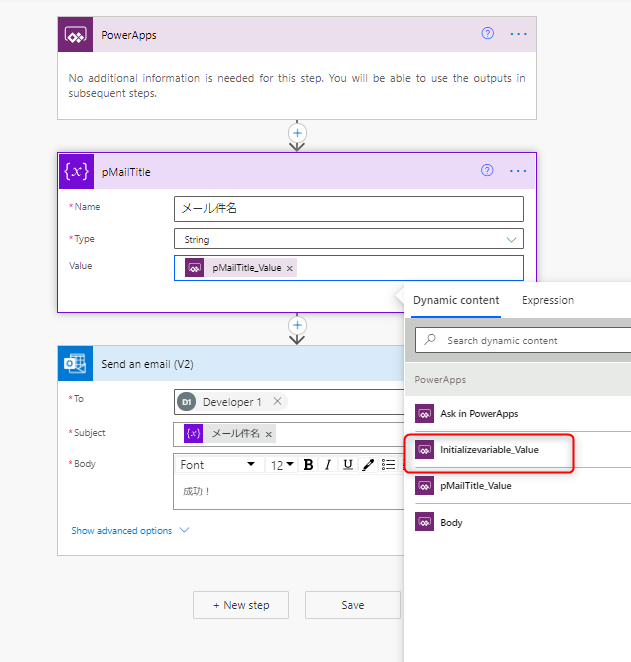Switch to the Expression tab
The width and height of the screenshot is (631, 662).
pos(548,300)
